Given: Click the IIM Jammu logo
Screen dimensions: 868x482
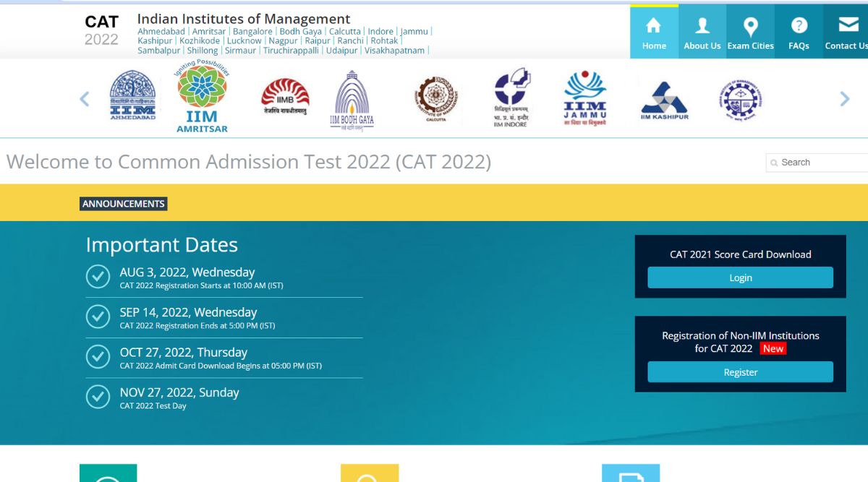Looking at the screenshot, I should coord(585,98).
